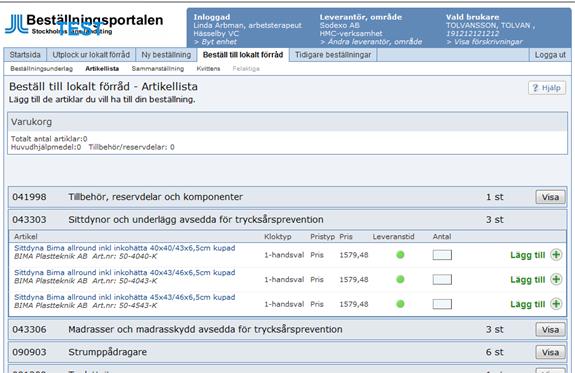Open the Sittdyna Bima 45x43/46x6,5cm kupad link
The height and width of the screenshot is (373, 575).
[125, 297]
